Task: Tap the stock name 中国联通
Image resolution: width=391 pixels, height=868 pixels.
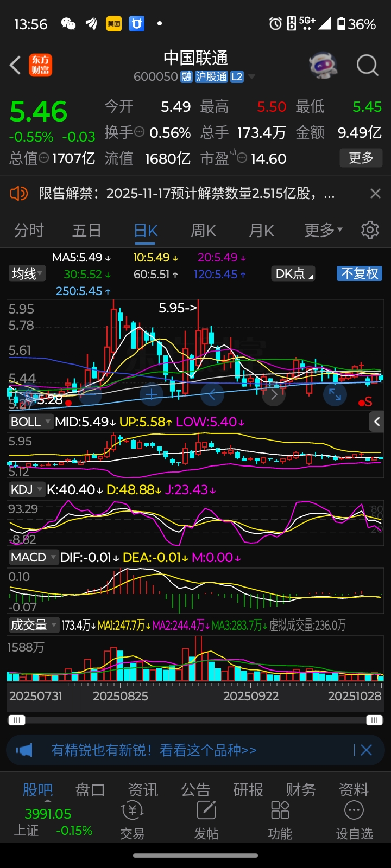Action: coord(195,58)
